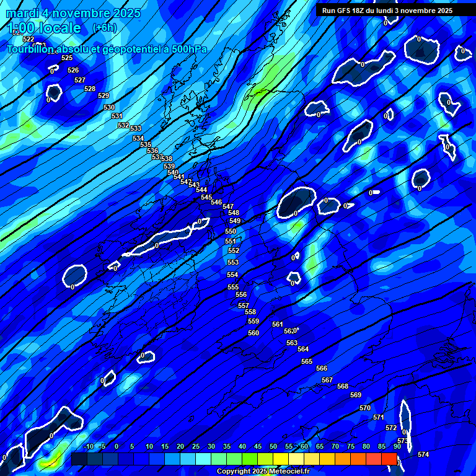476x476 pixels.
Task: Click the 565 contour label
Action: tap(307, 361)
